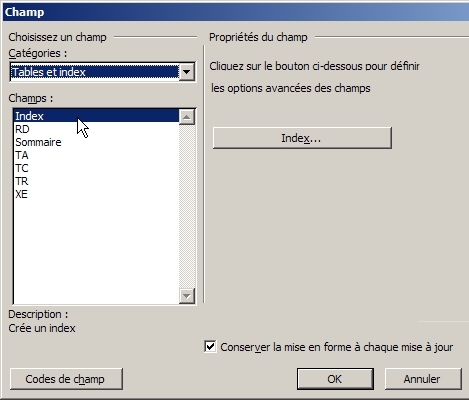Click the empty area of Champs list

click(x=96, y=252)
